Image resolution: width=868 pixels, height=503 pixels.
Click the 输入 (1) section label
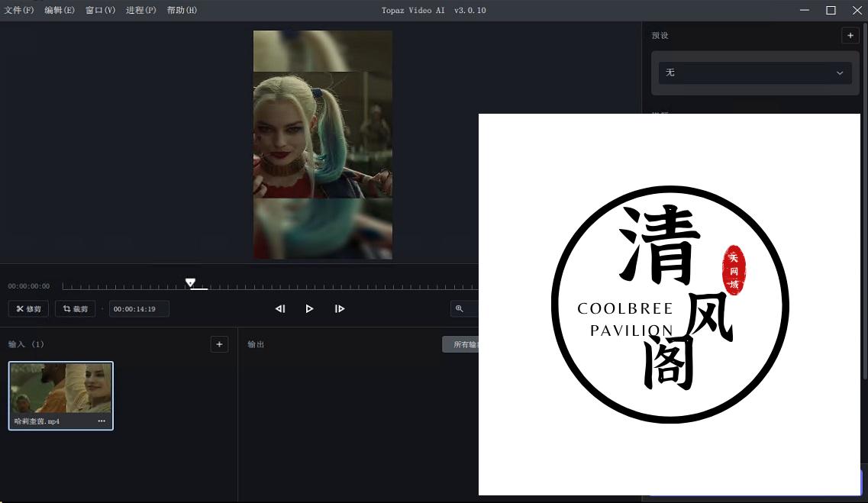[x=26, y=344]
